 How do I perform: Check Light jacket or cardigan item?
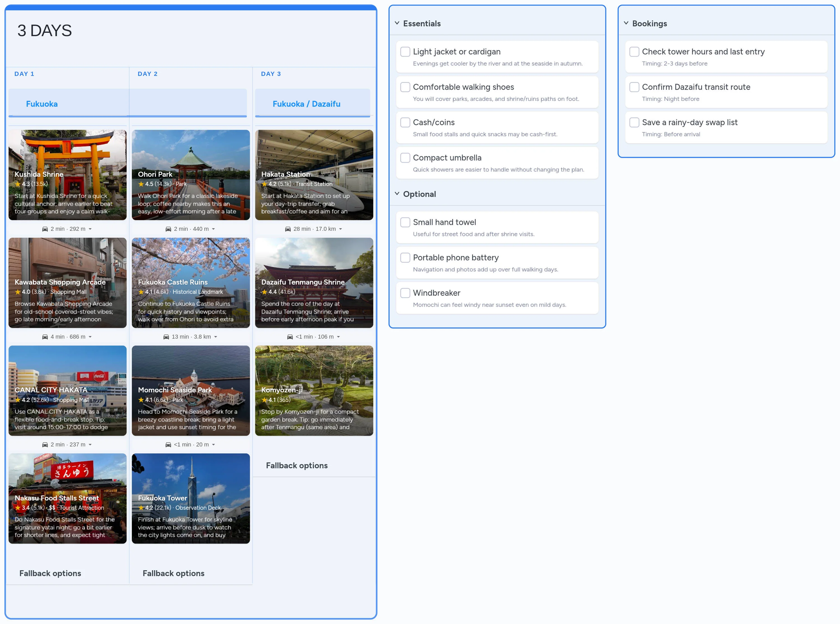405,52
